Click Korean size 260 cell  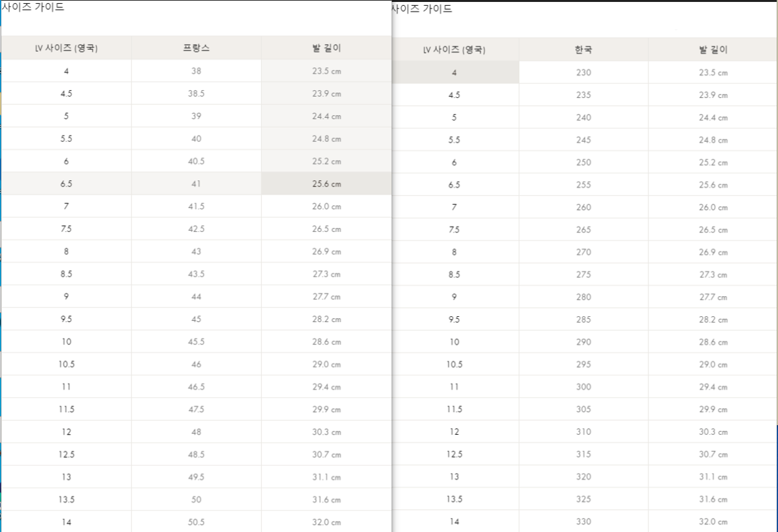[x=583, y=207]
